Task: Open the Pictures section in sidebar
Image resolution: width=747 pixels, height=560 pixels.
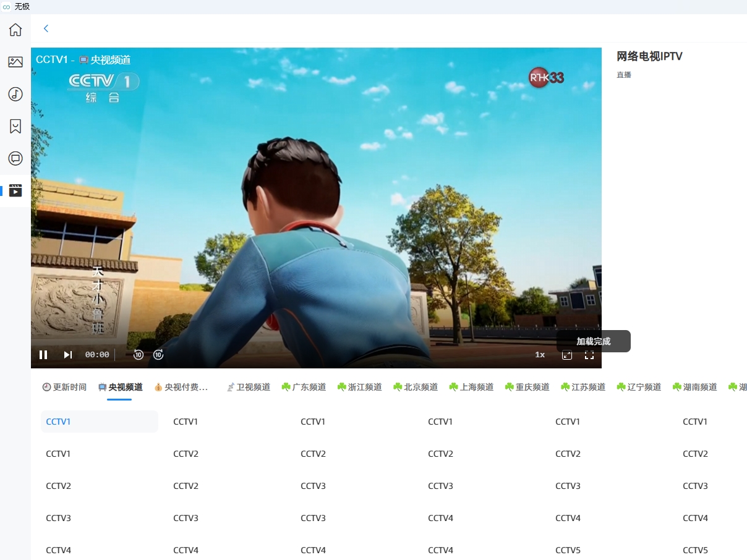Action: (15, 62)
